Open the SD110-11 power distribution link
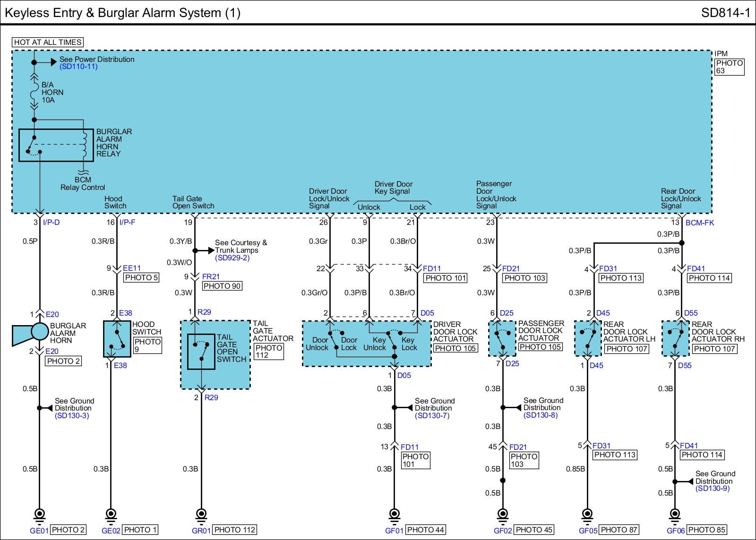Image resolution: width=756 pixels, height=540 pixels. point(78,67)
